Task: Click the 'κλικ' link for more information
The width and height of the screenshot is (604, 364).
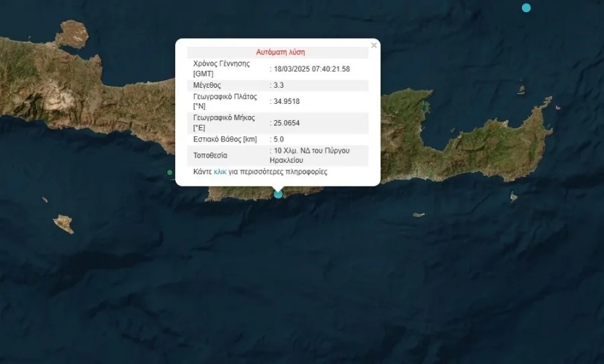Action: tap(220, 172)
